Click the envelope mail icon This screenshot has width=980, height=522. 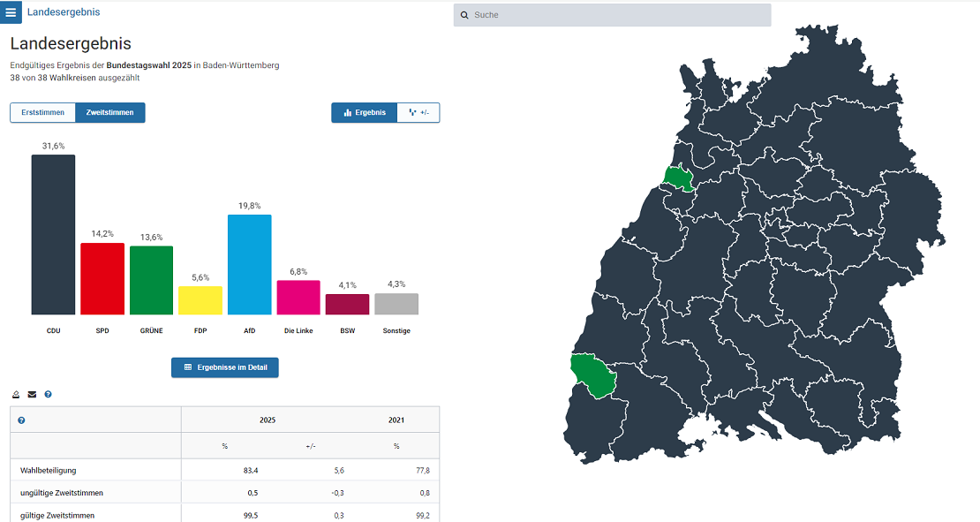click(32, 394)
